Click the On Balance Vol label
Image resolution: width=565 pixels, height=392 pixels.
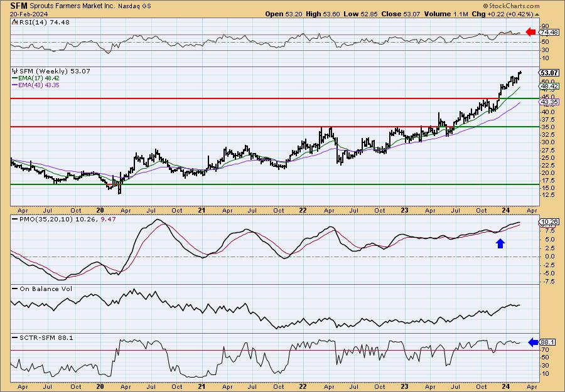coord(46,289)
